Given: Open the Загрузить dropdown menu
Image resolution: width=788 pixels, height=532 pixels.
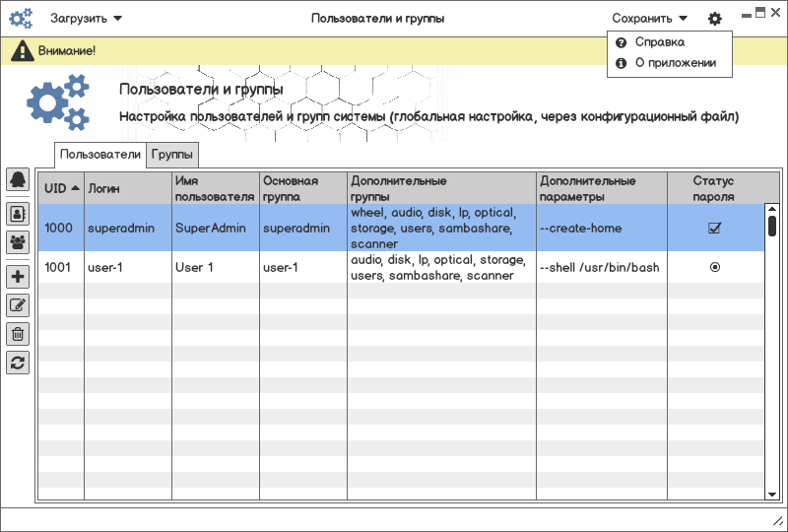Looking at the screenshot, I should click(x=87, y=18).
